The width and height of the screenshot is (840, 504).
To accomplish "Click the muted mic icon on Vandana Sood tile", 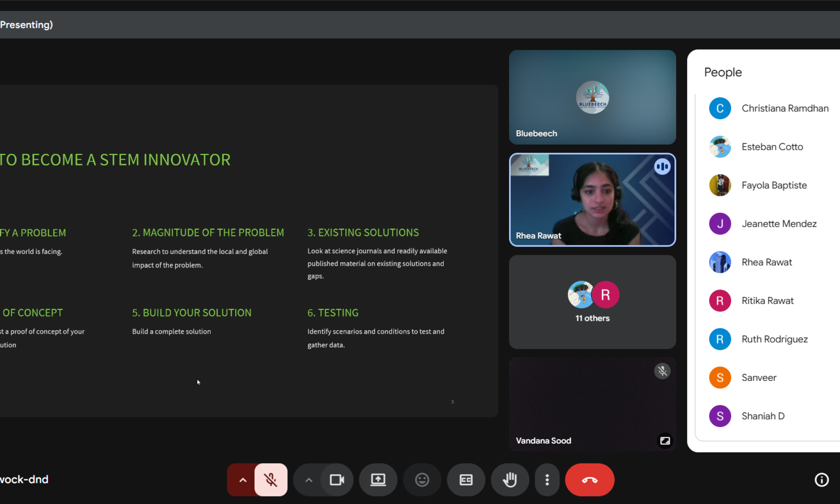I will [662, 371].
